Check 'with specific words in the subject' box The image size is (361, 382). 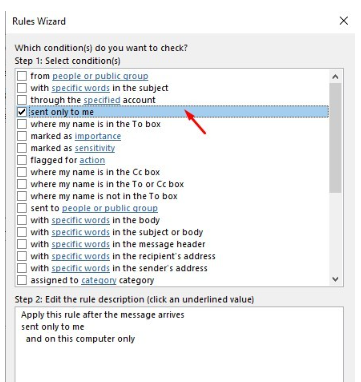22,88
